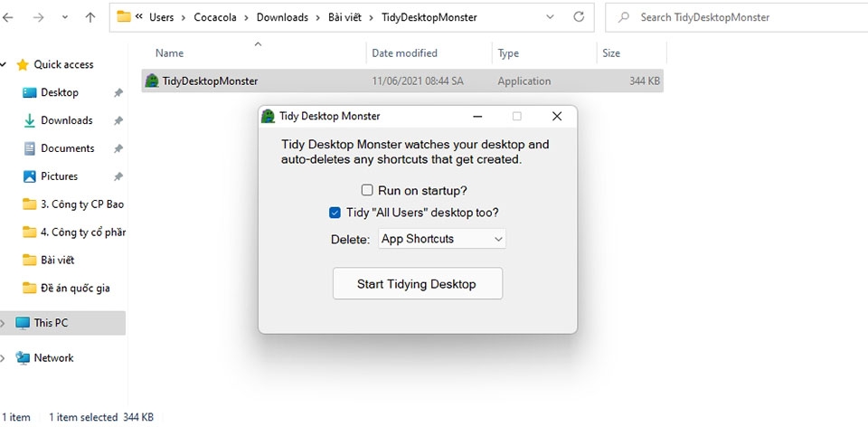Viewport: 868px width, 427px height.
Task: Unpin Desktop using its pin icon
Action: [118, 93]
